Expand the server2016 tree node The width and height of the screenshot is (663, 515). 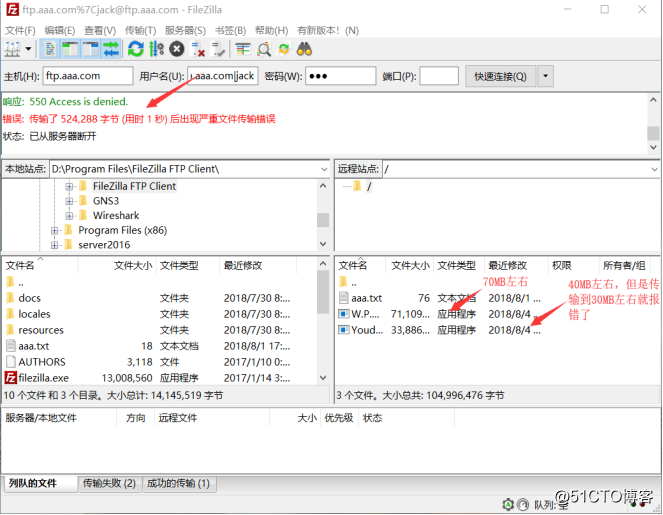tap(54, 245)
